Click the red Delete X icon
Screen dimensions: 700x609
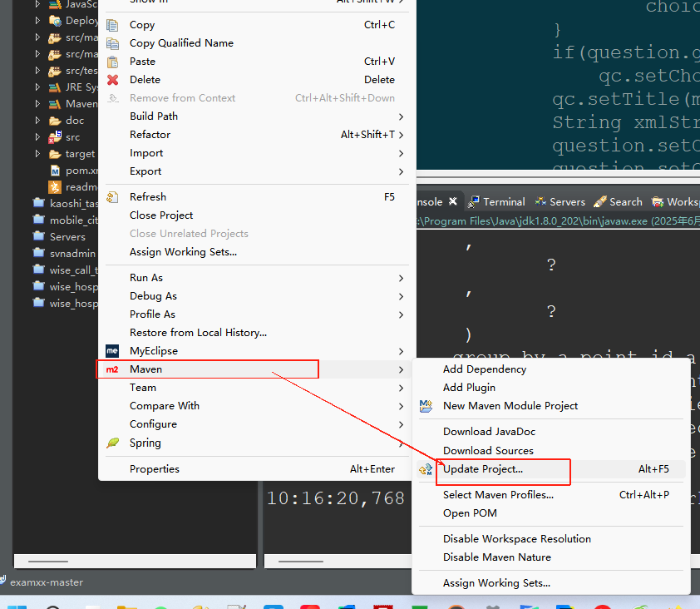[112, 80]
